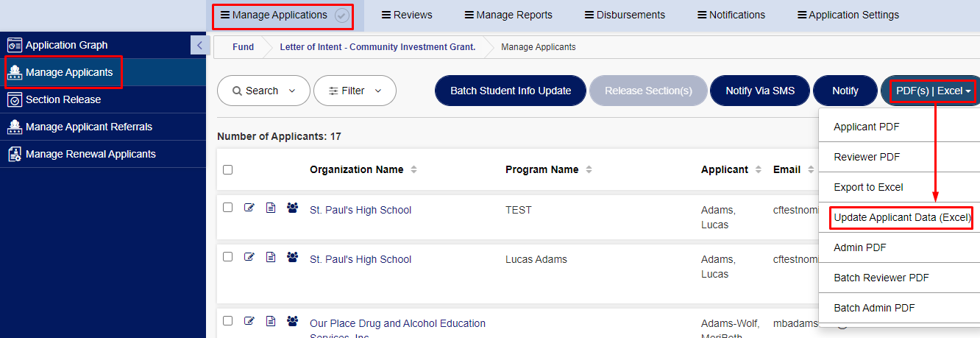This screenshot has width=980, height=338.
Task: Open the PDF(s) | Excel dropdown
Action: point(933,91)
